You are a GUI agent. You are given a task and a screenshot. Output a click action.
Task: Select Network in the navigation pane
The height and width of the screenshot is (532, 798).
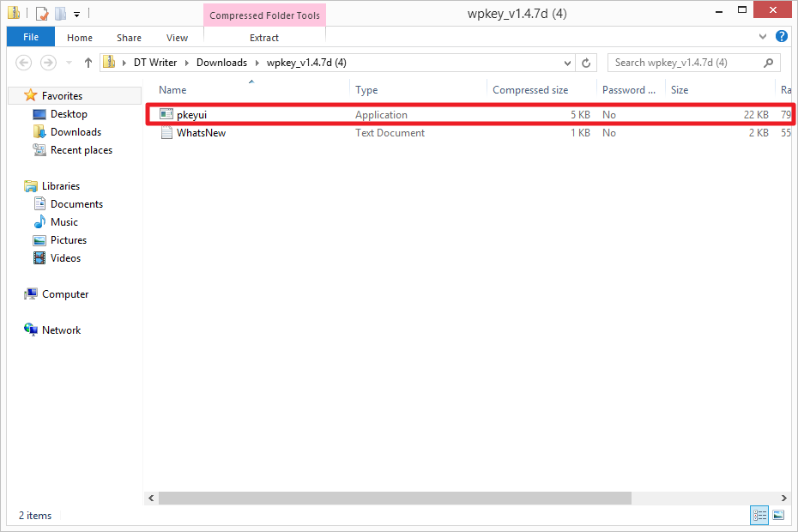click(62, 330)
